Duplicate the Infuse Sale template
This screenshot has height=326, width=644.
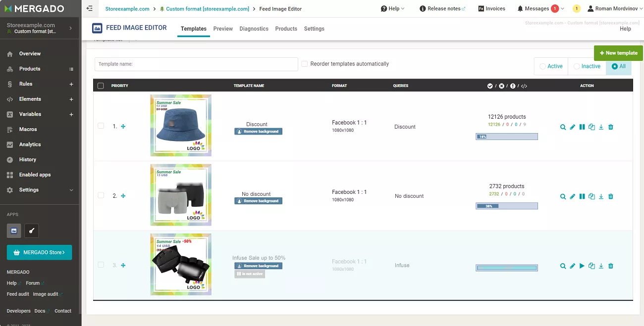coord(591,266)
